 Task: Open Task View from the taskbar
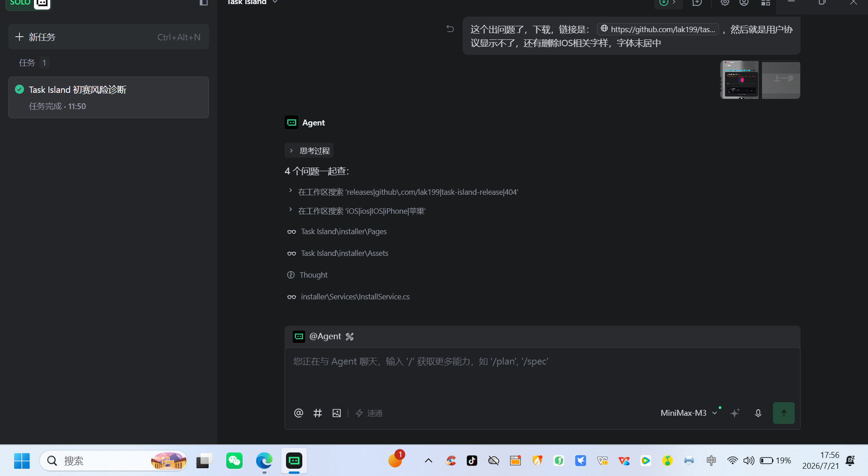coord(205,461)
